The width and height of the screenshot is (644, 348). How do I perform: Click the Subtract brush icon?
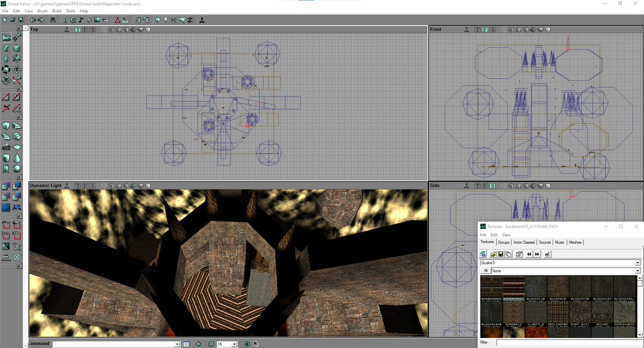click(17, 186)
